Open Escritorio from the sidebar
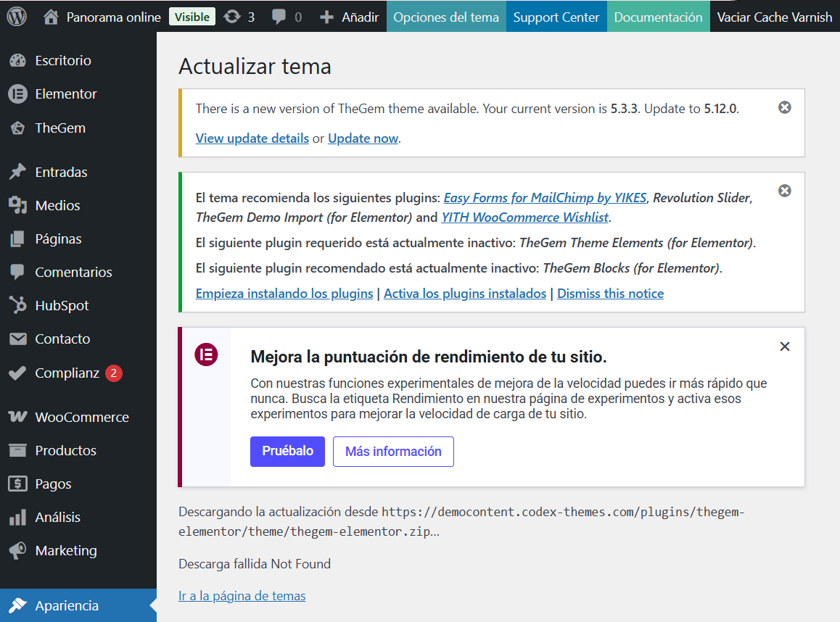Image resolution: width=840 pixels, height=622 pixels. click(x=63, y=61)
